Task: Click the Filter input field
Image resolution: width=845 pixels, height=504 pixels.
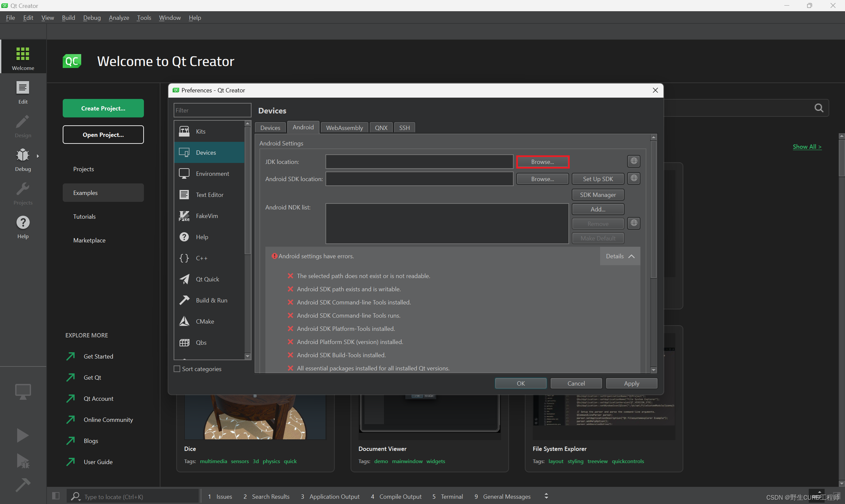Action: point(212,110)
